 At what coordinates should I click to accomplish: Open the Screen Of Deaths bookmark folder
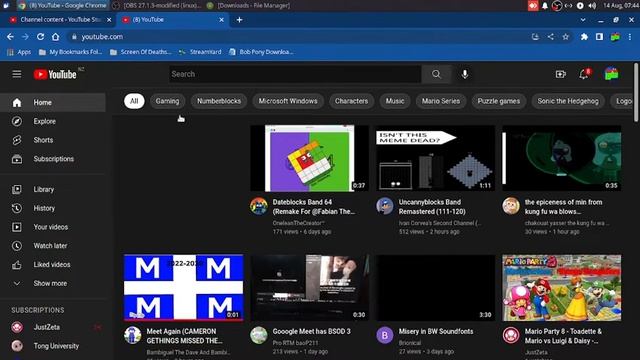tap(140, 52)
